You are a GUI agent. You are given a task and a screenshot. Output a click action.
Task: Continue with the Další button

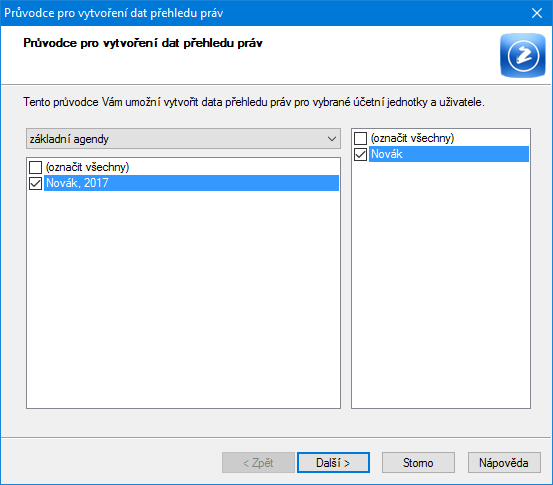coord(333,462)
